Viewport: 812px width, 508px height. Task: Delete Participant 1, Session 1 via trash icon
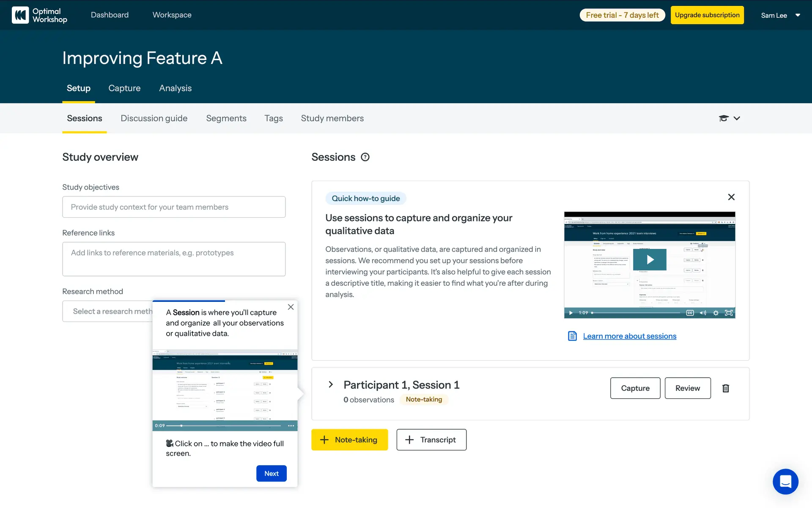coord(726,388)
